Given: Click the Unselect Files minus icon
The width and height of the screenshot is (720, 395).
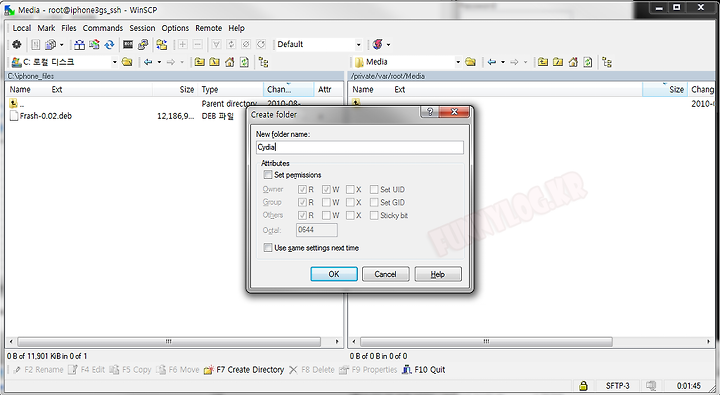Looking at the screenshot, I should (x=197, y=45).
